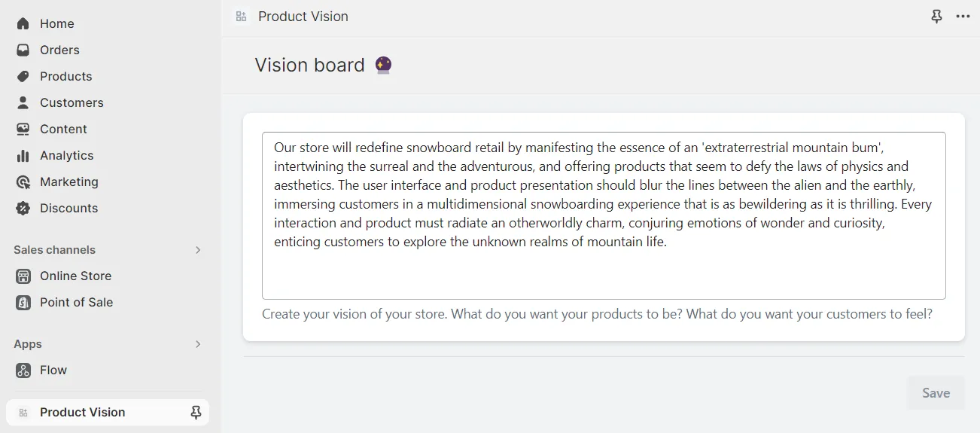Expand the Apps section chevron
Screen dimensions: 980x433
[198, 344]
